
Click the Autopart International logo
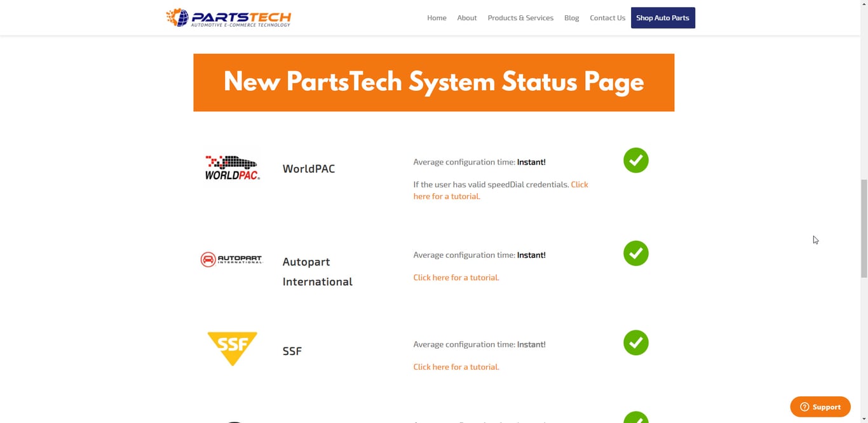(x=231, y=259)
